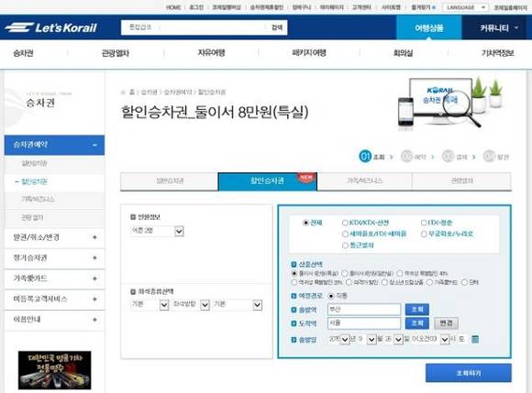Click the 조회하기 search button

468,373
